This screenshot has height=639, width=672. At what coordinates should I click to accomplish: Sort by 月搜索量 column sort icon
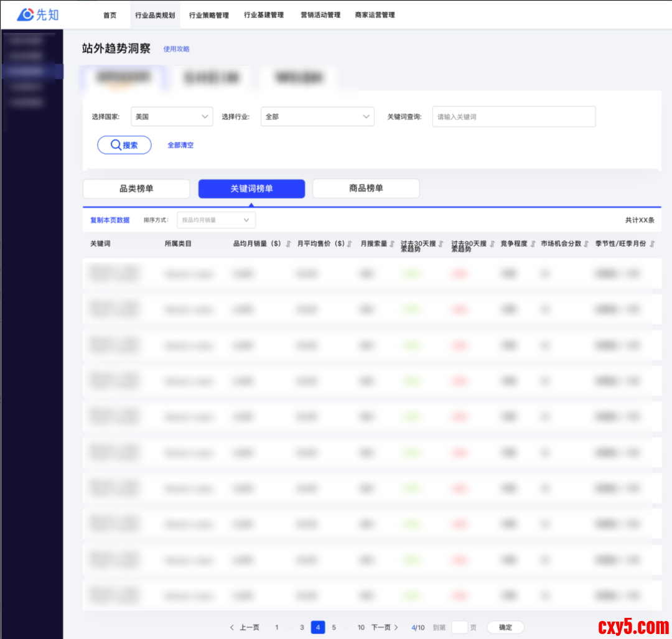point(392,244)
